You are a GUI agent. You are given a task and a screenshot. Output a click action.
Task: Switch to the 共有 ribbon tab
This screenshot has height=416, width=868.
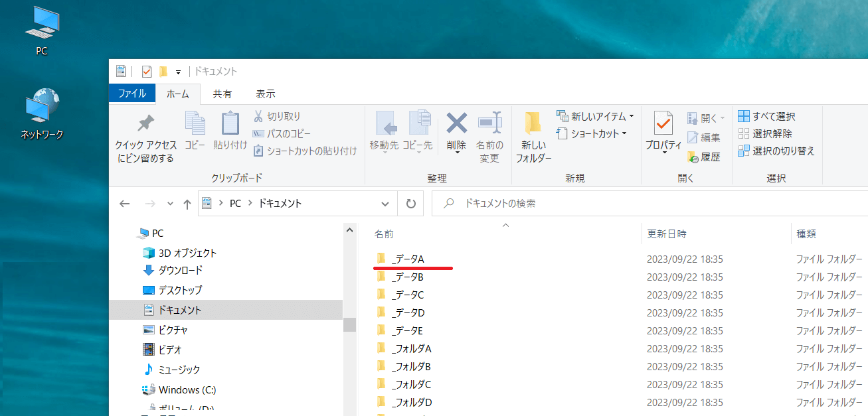point(222,94)
